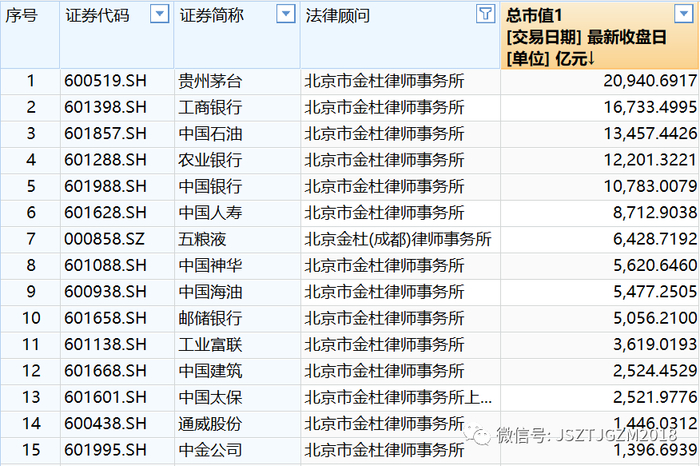
Task: Click the 序号 column header
Action: pyautogui.click(x=30, y=35)
